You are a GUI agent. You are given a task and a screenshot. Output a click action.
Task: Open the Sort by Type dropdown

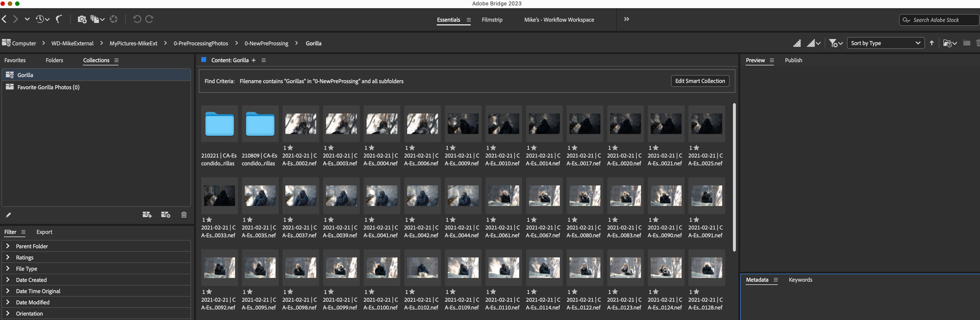pos(885,43)
